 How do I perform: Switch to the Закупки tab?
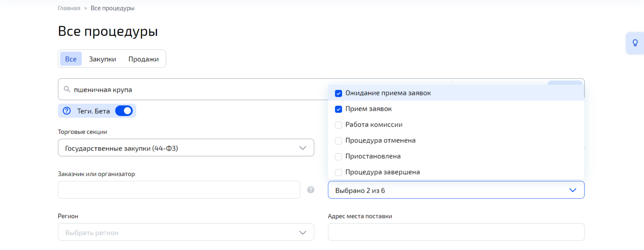tap(102, 59)
